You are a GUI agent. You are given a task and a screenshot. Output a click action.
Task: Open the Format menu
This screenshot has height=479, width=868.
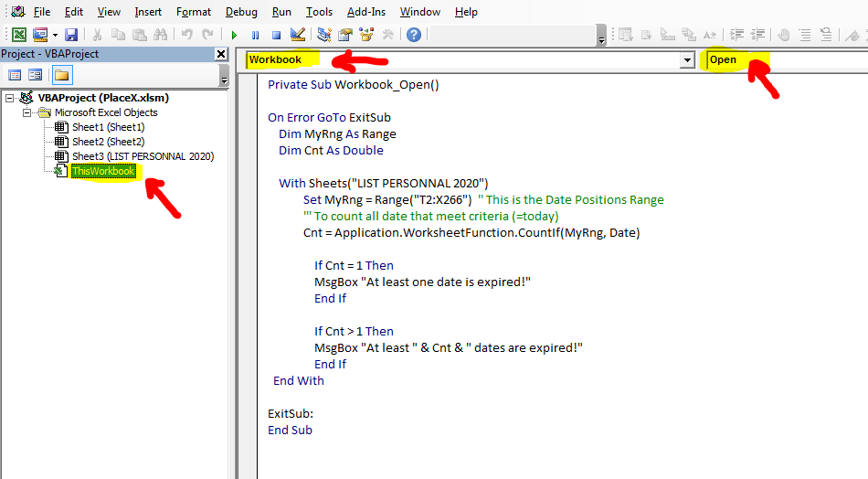pyautogui.click(x=193, y=12)
